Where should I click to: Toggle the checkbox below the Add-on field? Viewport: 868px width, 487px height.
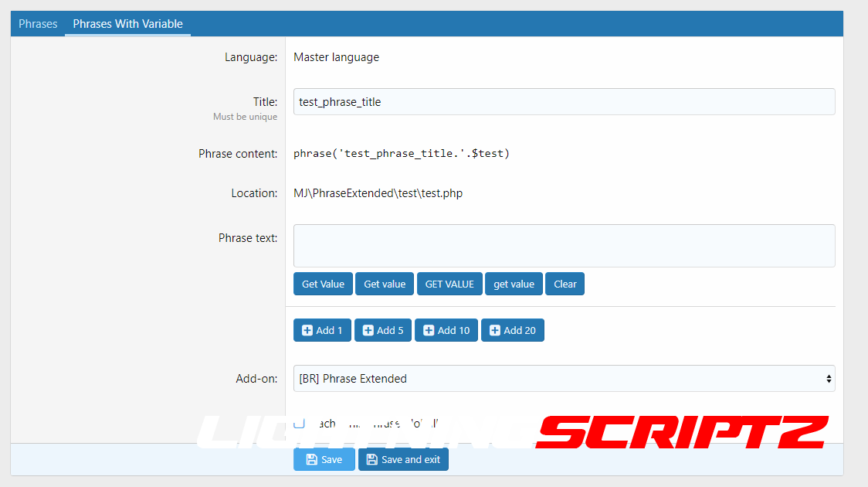pyautogui.click(x=300, y=423)
